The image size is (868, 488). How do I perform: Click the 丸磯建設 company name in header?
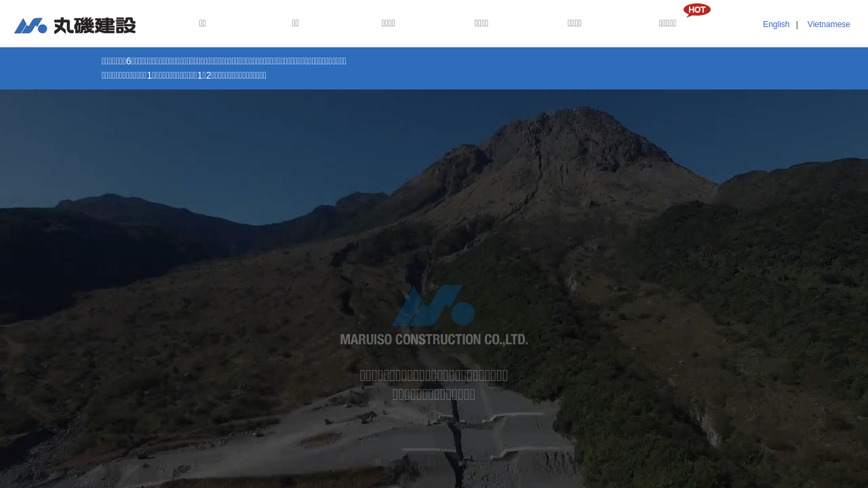point(94,26)
